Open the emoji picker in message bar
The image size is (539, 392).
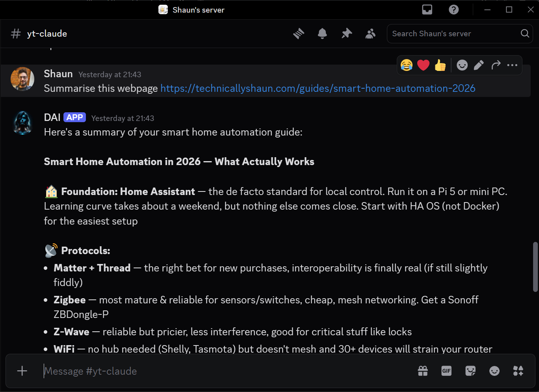pos(494,371)
